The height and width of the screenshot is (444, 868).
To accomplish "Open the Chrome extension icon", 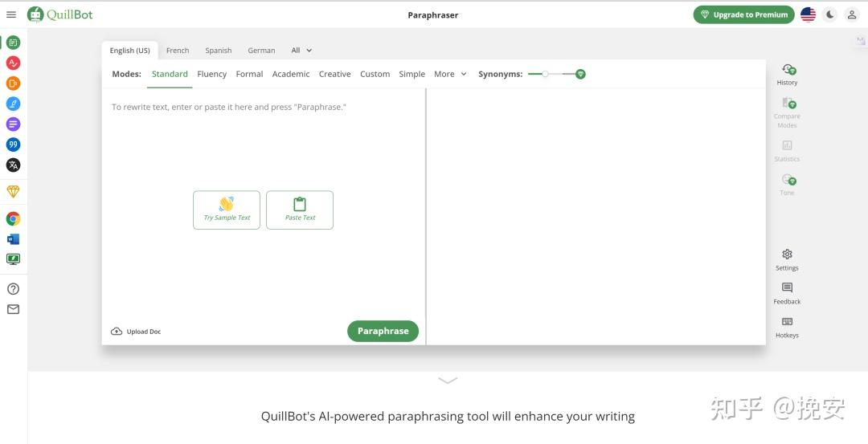I will [x=14, y=219].
